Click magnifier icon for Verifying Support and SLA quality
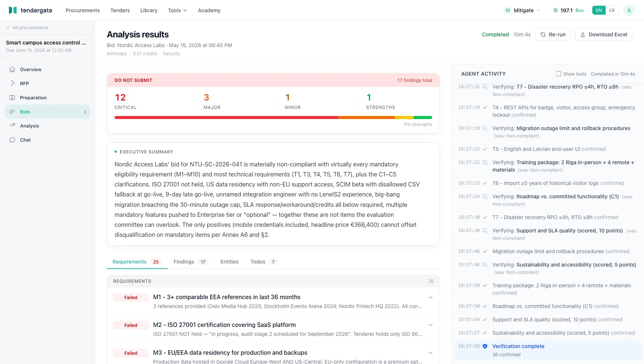644x364 pixels. tap(485, 231)
